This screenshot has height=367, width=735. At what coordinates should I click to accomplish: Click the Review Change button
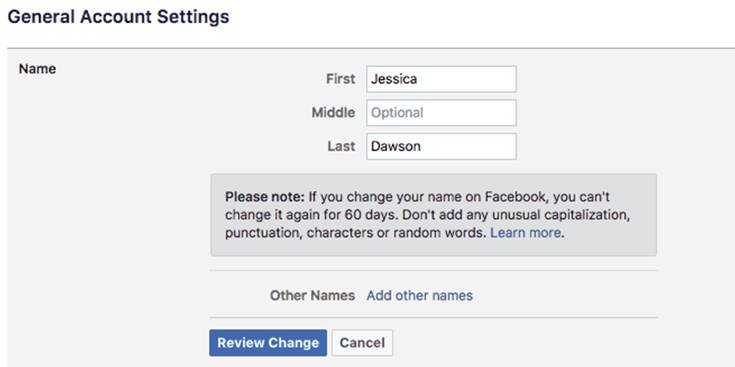coord(268,343)
